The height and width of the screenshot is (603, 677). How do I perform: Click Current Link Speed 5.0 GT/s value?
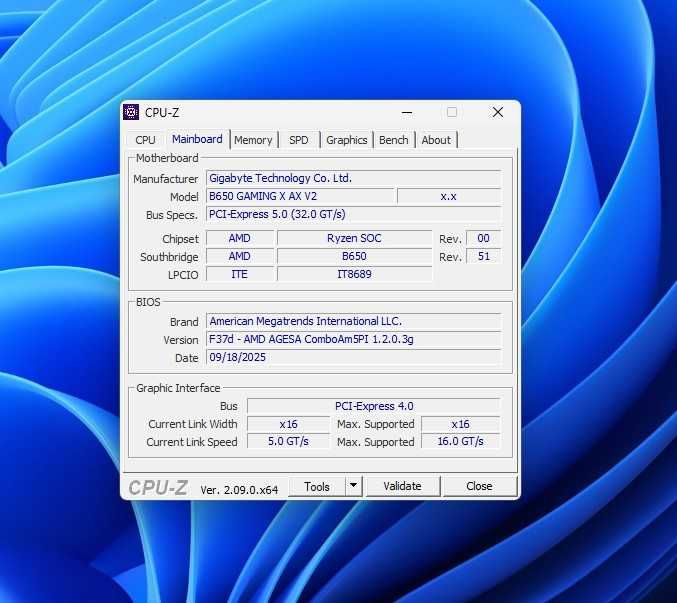click(x=288, y=442)
